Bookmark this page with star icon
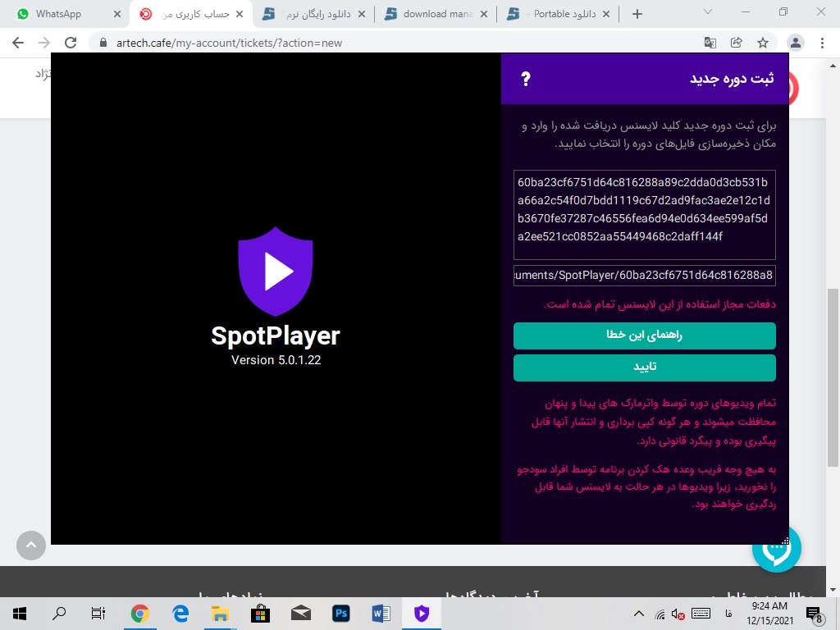 tap(763, 43)
